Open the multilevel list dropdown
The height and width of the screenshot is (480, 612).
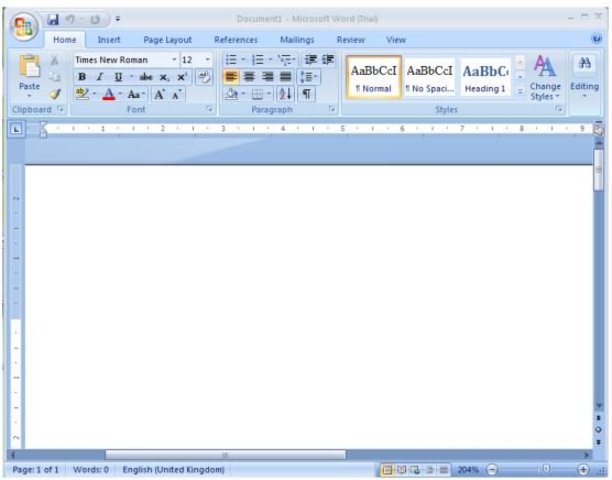[296, 60]
